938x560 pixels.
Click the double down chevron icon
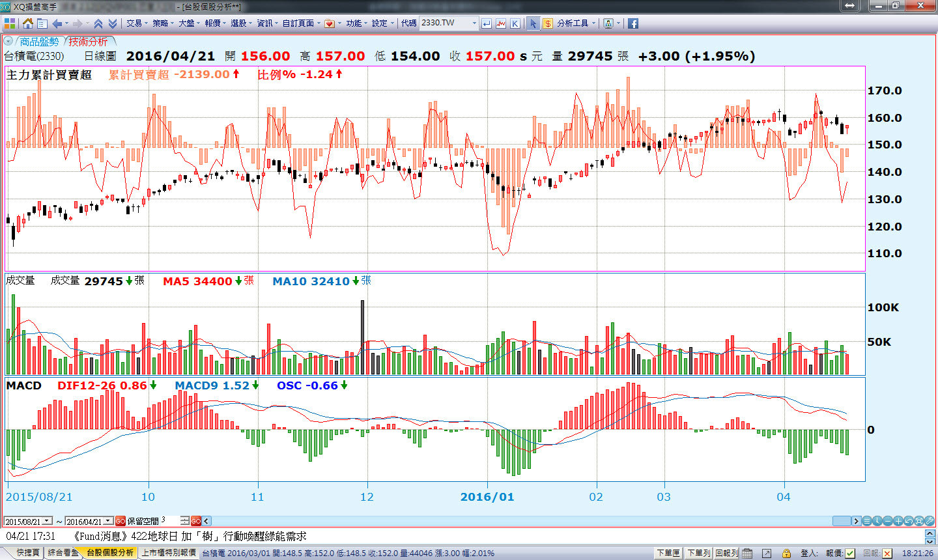pos(113,23)
